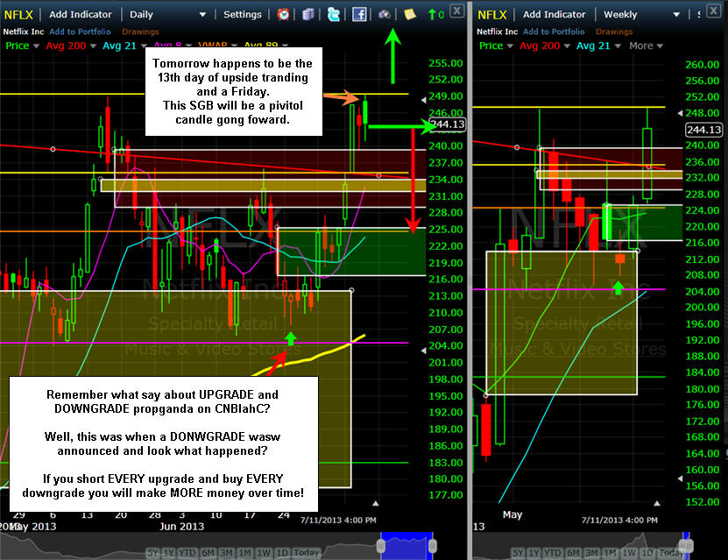Share chart via Twitter icon

click(x=334, y=14)
